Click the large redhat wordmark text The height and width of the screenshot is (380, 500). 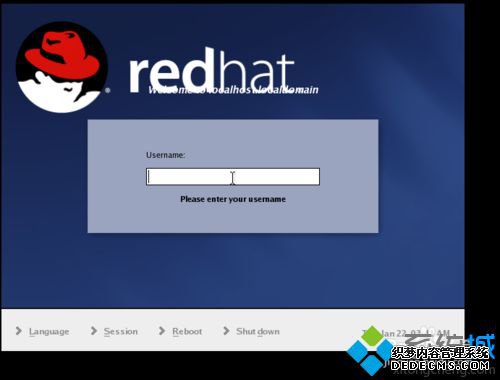(x=212, y=71)
